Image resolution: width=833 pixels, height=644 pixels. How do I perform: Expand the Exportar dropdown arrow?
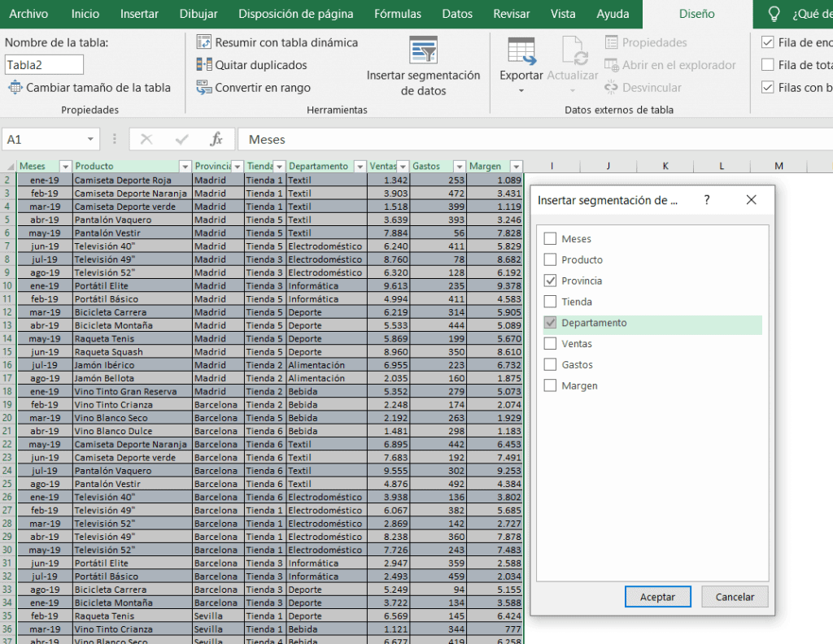(521, 91)
